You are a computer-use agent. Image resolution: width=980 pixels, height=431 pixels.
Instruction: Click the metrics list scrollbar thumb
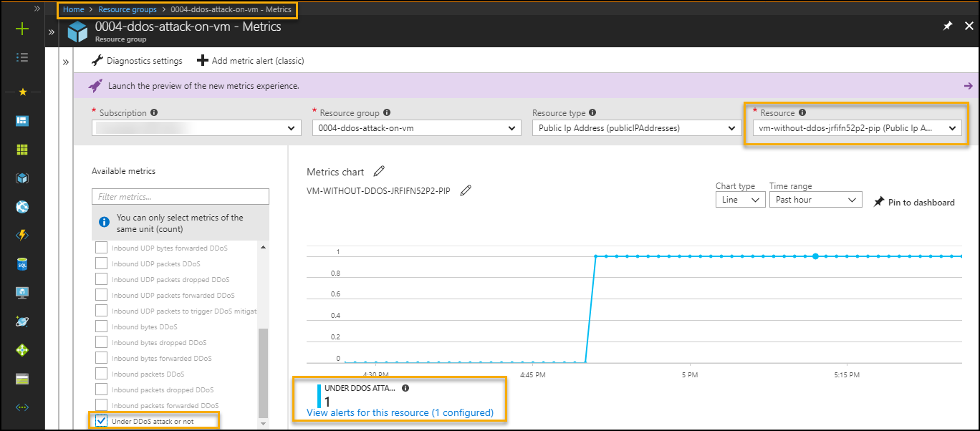[x=263, y=373]
